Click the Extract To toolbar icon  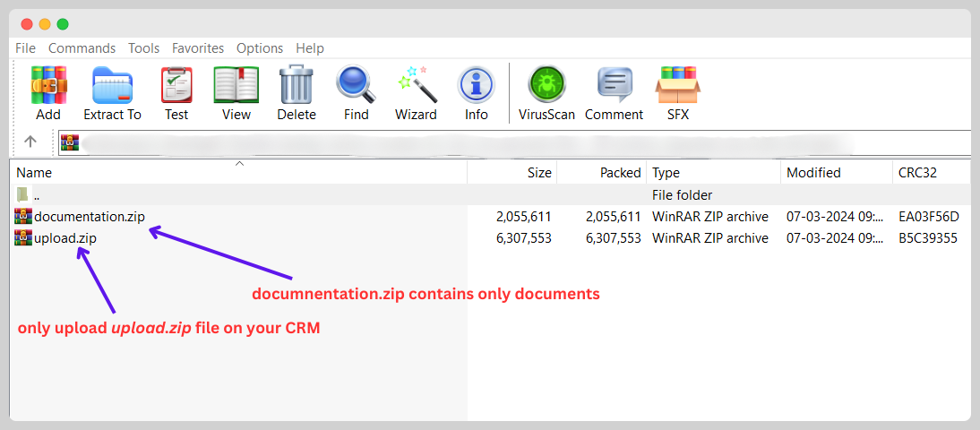112,86
